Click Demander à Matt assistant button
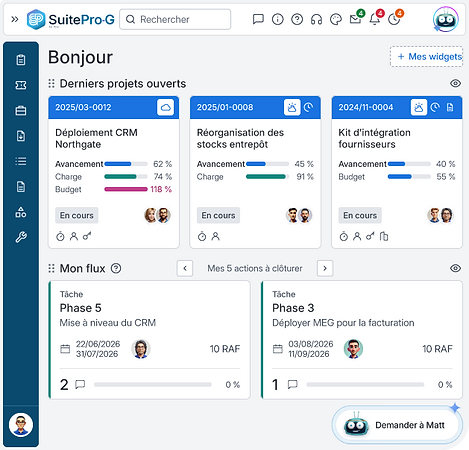The height and width of the screenshot is (450, 469). point(397,425)
